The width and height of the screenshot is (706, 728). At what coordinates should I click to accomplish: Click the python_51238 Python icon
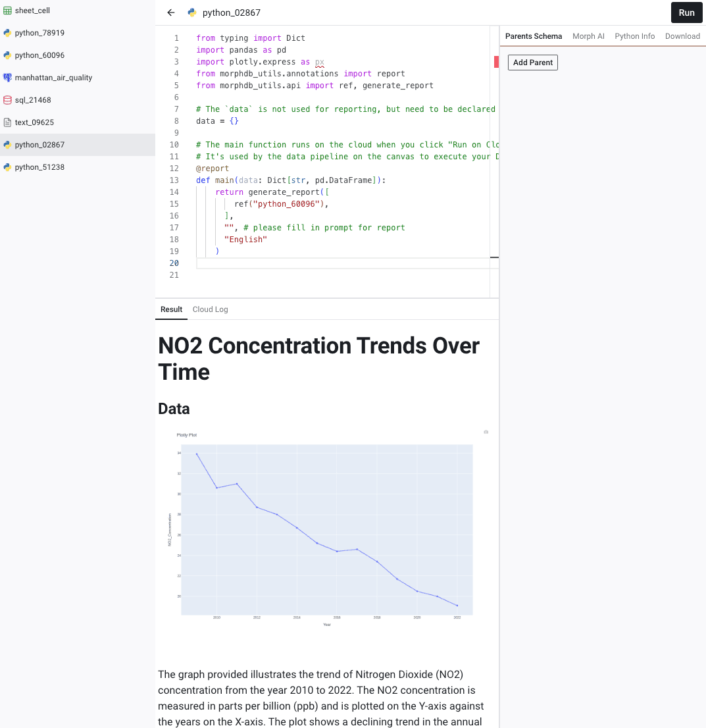pyautogui.click(x=7, y=167)
